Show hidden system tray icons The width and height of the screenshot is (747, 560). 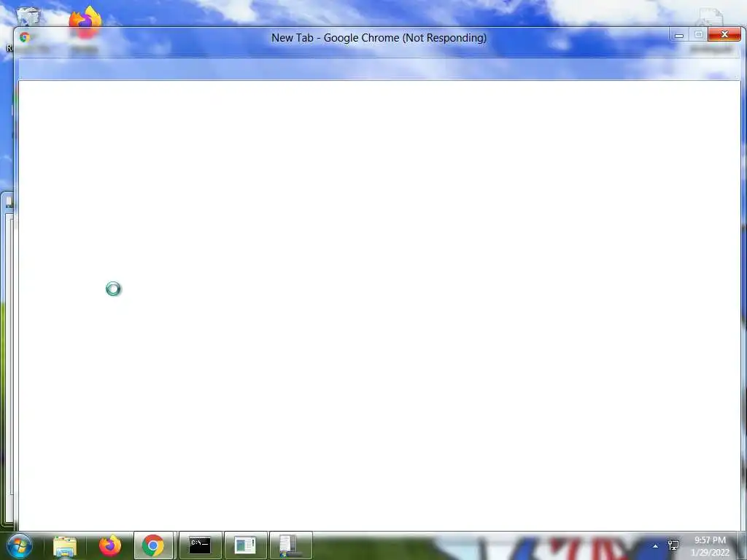point(656,546)
